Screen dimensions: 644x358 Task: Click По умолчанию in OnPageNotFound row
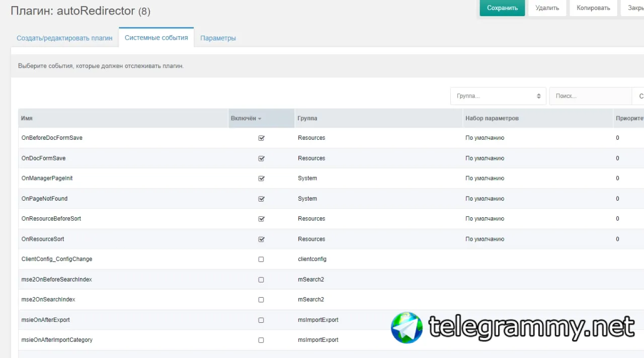485,199
